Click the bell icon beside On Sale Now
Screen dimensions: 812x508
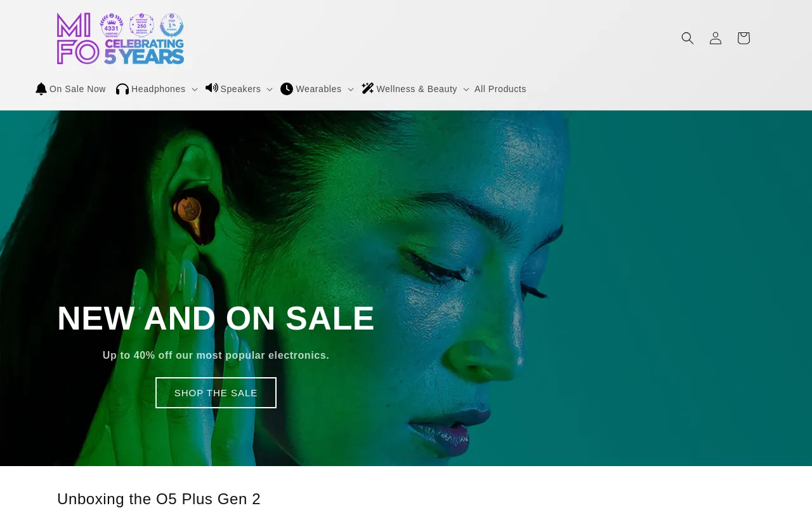point(41,89)
